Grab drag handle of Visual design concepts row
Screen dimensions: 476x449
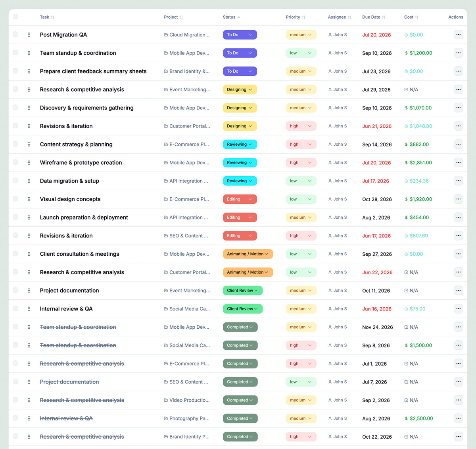point(29,199)
